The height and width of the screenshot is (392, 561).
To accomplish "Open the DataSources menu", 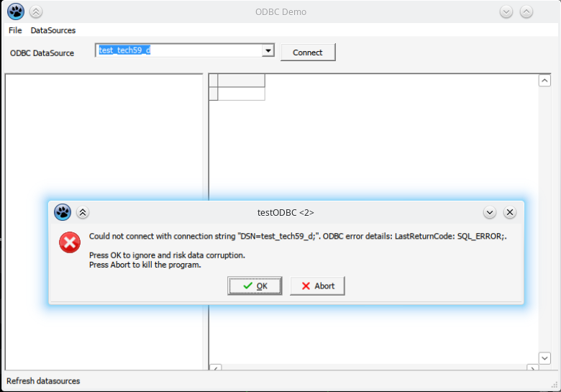I will pyautogui.click(x=53, y=30).
